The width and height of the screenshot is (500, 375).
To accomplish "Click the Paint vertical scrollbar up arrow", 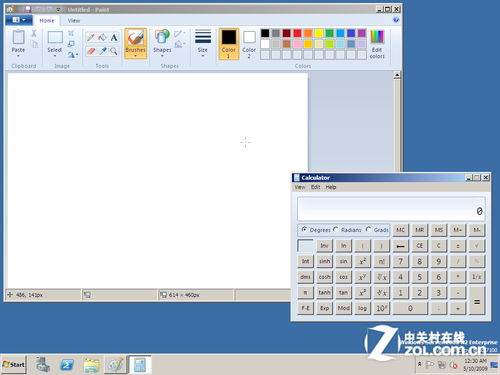I will pyautogui.click(x=397, y=75).
